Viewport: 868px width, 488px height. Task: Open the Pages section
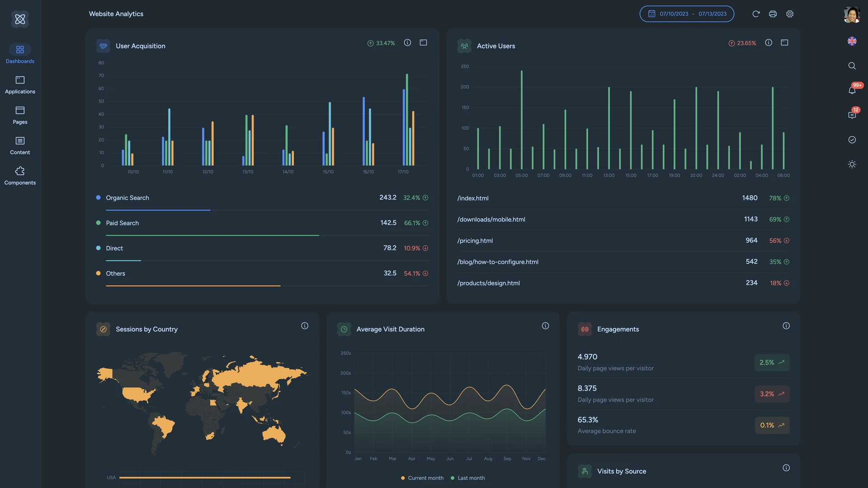[20, 115]
